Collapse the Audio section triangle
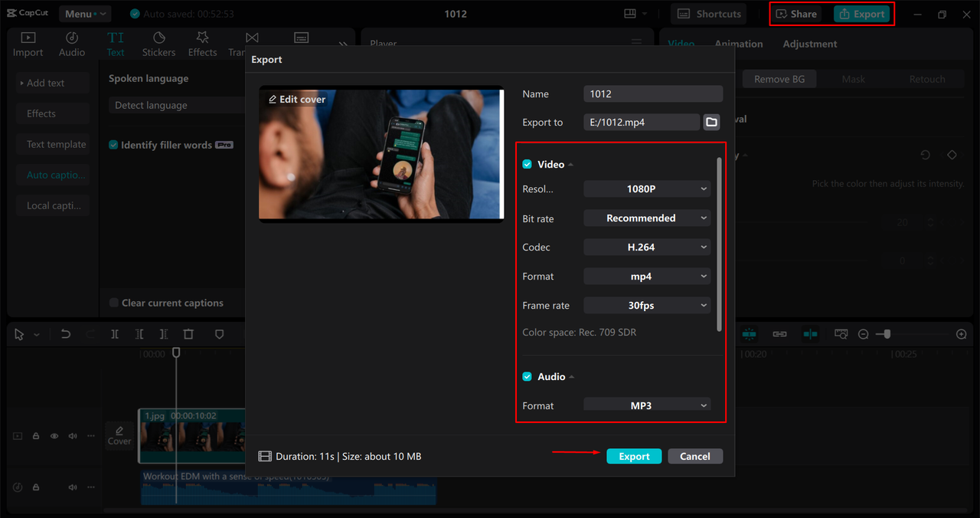The height and width of the screenshot is (518, 980). point(572,377)
